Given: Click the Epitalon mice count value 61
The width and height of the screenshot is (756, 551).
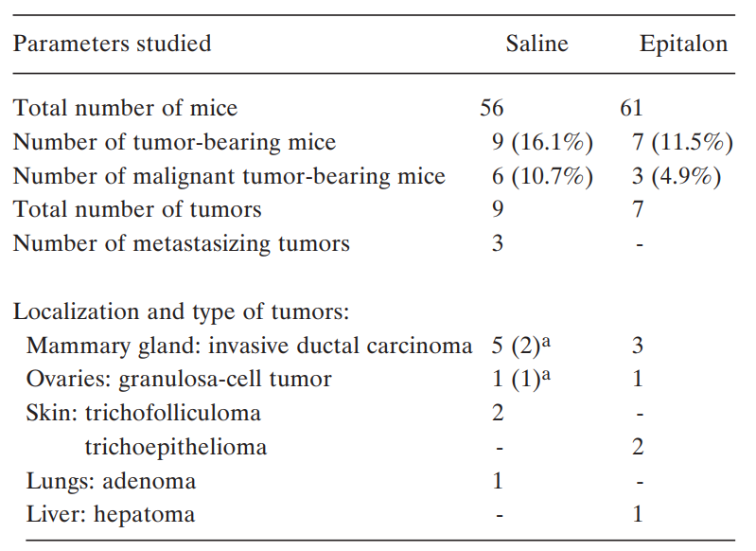Looking at the screenshot, I should pos(631,108).
